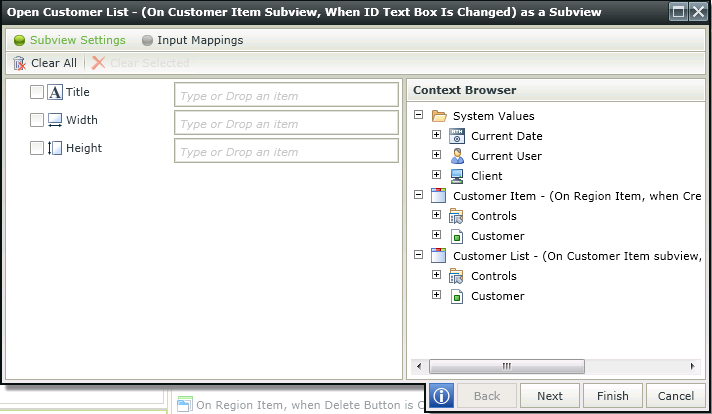Select the Client tree item
The image size is (712, 414).
[487, 176]
